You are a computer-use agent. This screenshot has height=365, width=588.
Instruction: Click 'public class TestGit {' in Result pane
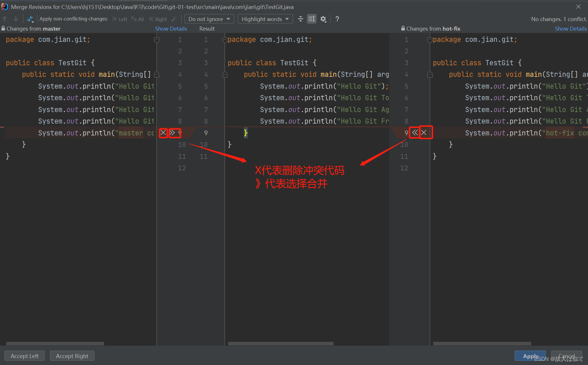(x=272, y=63)
